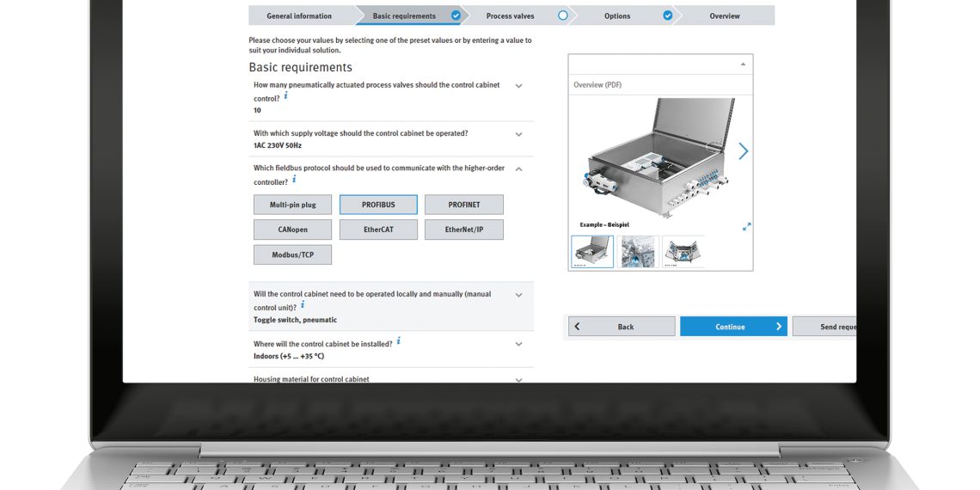Viewport: 980px width, 490px height.
Task: Select EtherCAT as fieldbus protocol
Action: point(378,230)
